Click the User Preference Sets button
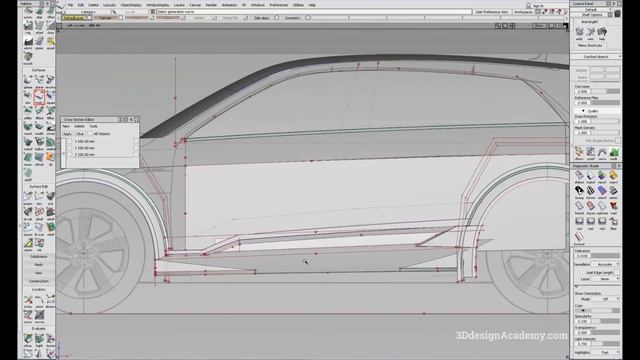Viewport: 640px width, 360px height. pos(492,12)
